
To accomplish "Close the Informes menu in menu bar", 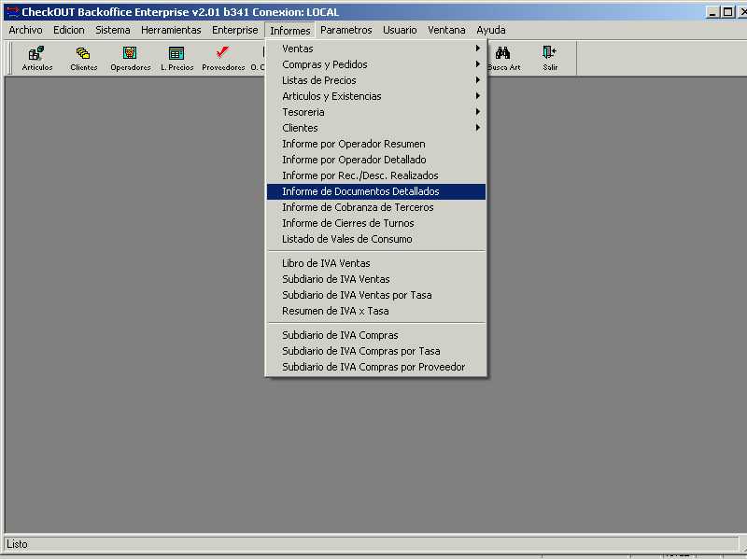I will 289,31.
